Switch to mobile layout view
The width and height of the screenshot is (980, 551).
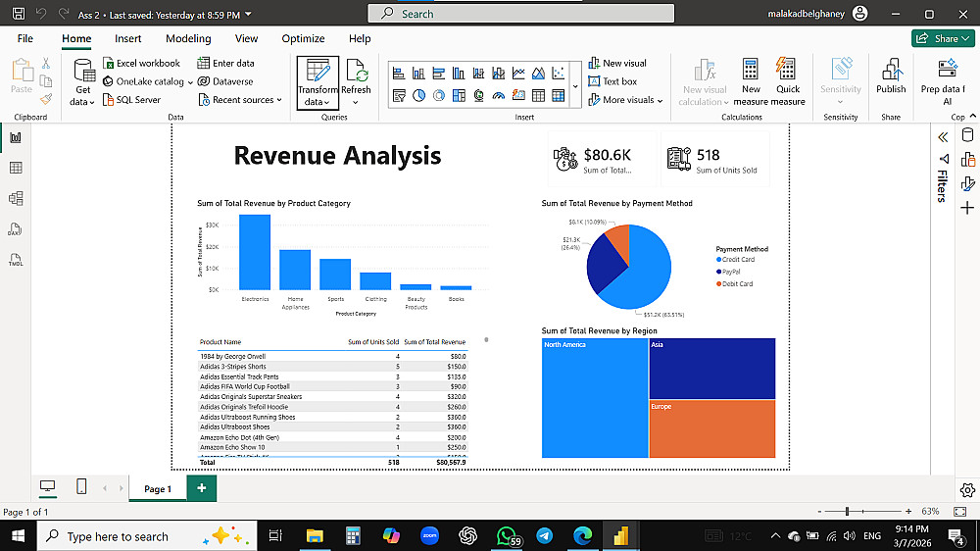pos(81,486)
